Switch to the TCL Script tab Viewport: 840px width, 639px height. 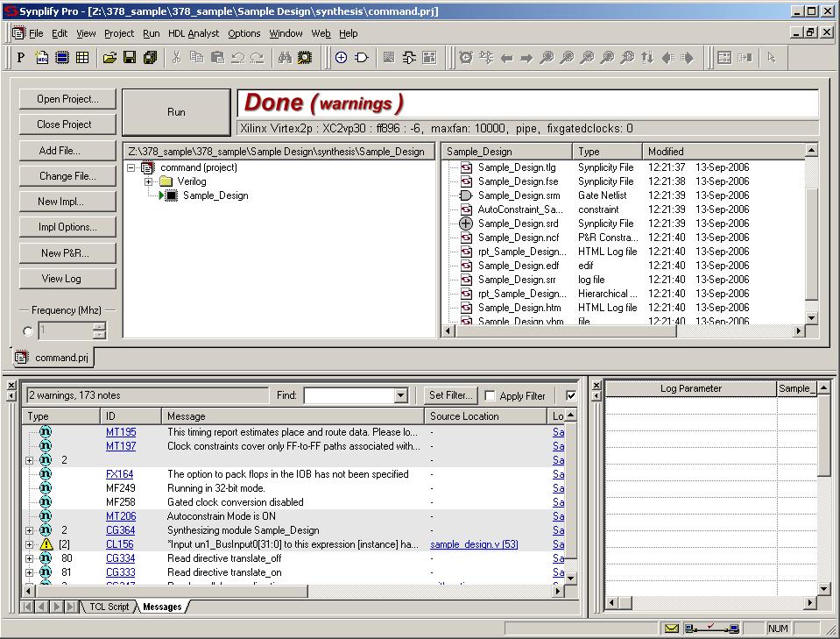tap(109, 607)
